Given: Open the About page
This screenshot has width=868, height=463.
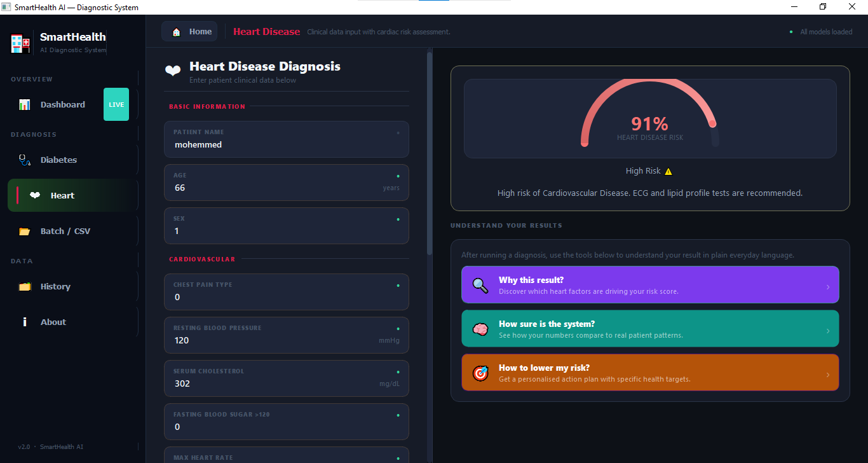Looking at the screenshot, I should click(72, 322).
